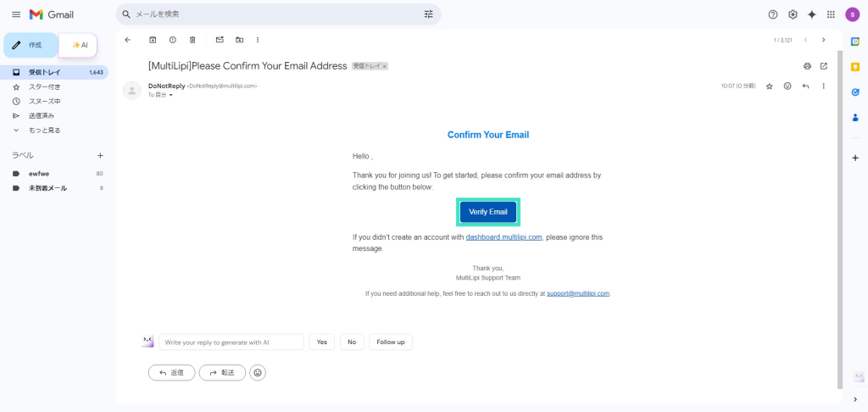Click the AI extension icon in side panel
The height and width of the screenshot is (412, 868).
point(859,376)
